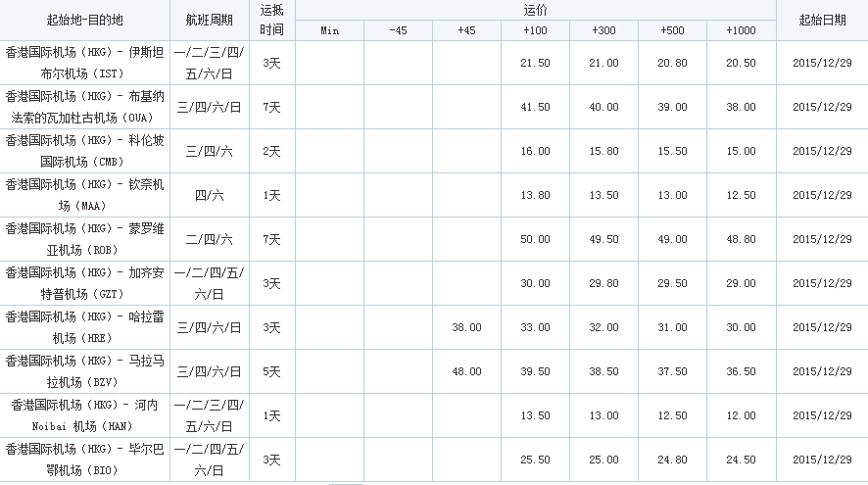
Task: Click the 38.00 rate in the +45 column
Action: (466, 327)
